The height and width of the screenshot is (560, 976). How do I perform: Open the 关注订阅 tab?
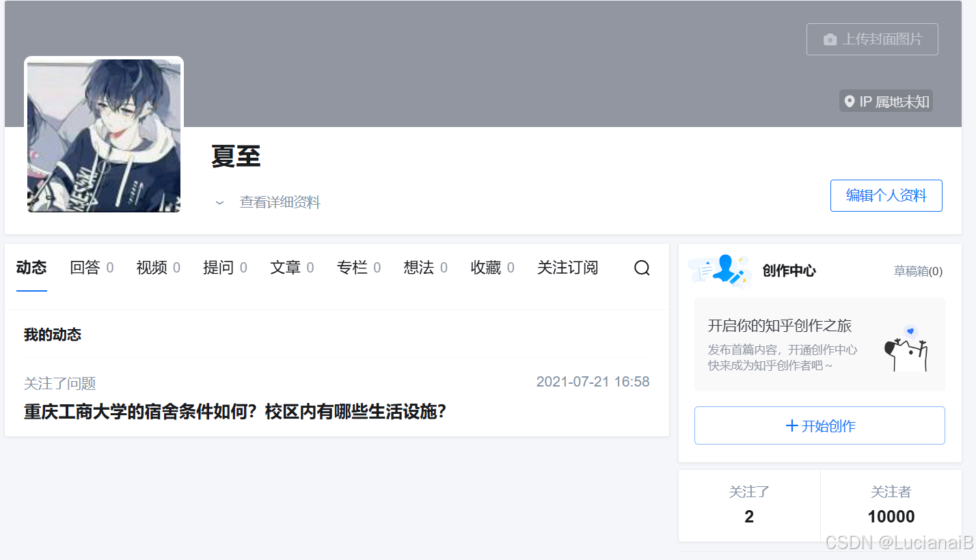(567, 268)
